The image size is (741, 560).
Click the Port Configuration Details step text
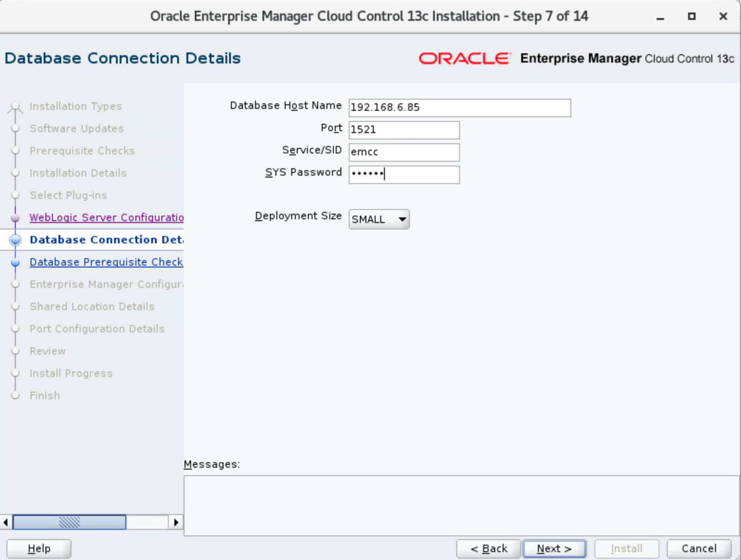point(97,329)
